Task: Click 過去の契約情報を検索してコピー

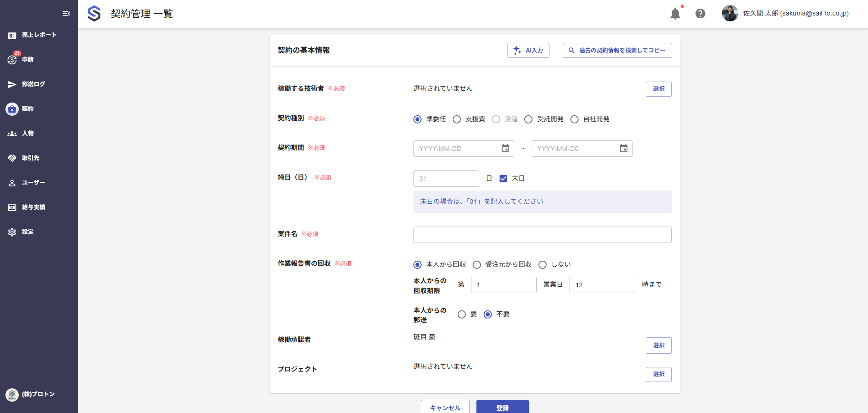Action: tap(617, 50)
